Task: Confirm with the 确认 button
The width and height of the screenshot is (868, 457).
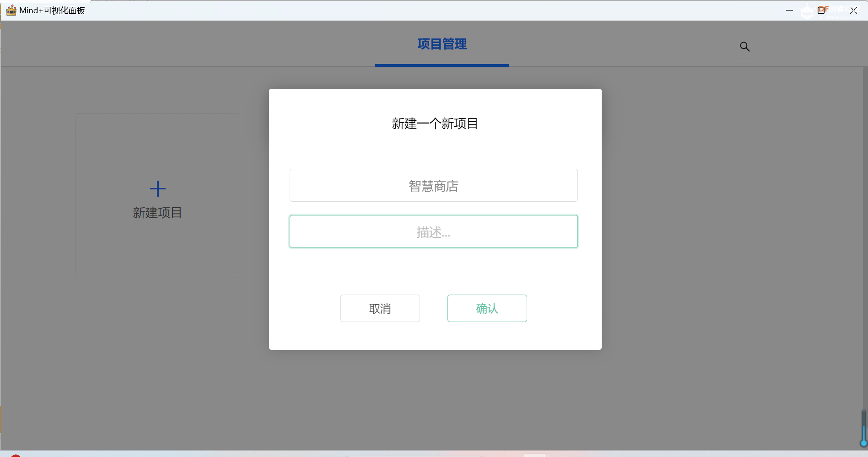Action: tap(487, 308)
